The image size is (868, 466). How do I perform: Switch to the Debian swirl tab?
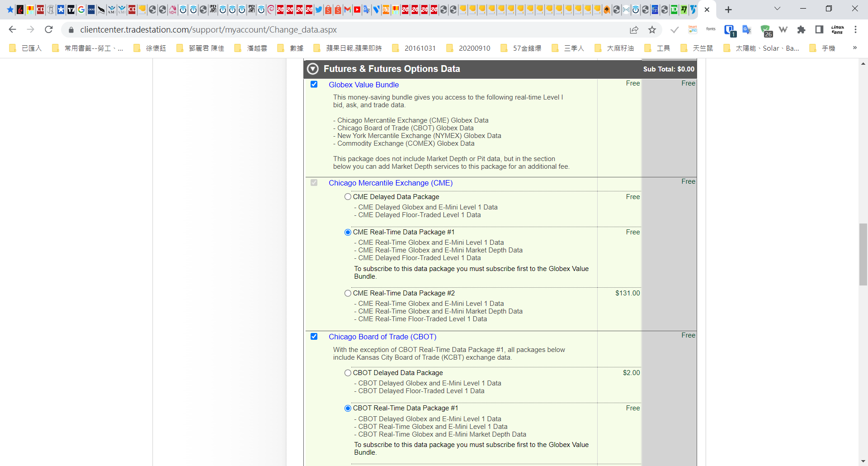click(271, 10)
